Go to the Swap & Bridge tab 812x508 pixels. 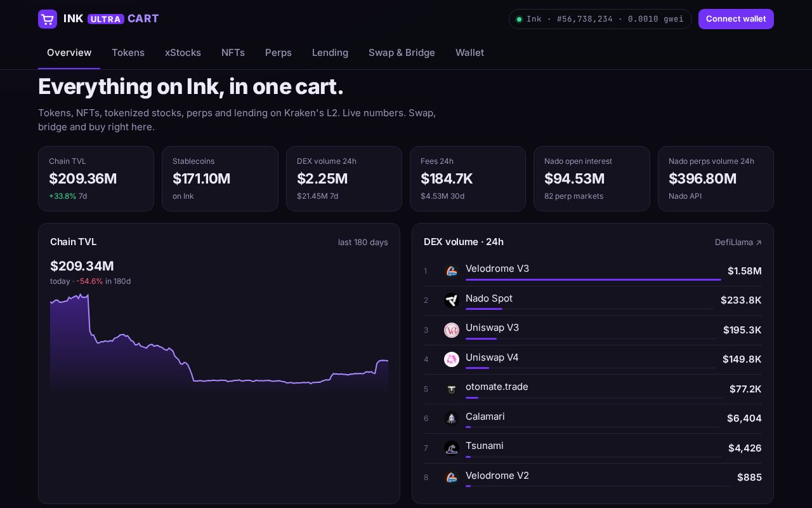tap(402, 53)
